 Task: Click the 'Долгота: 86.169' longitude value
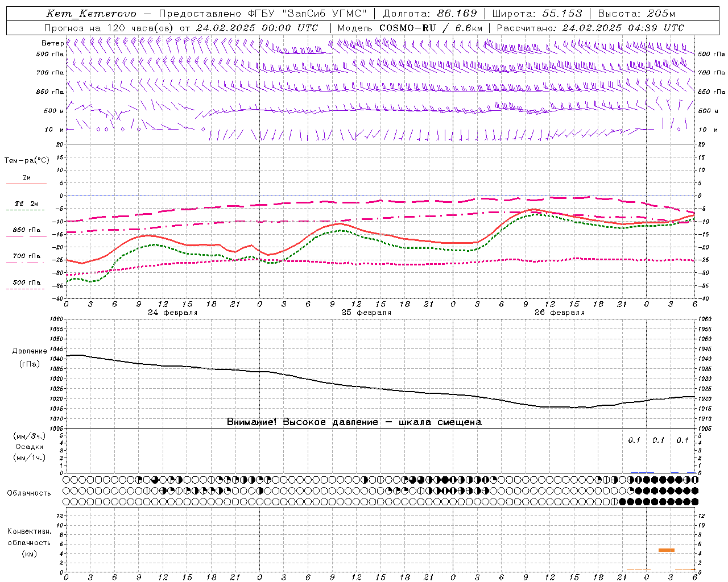pyautogui.click(x=430, y=14)
